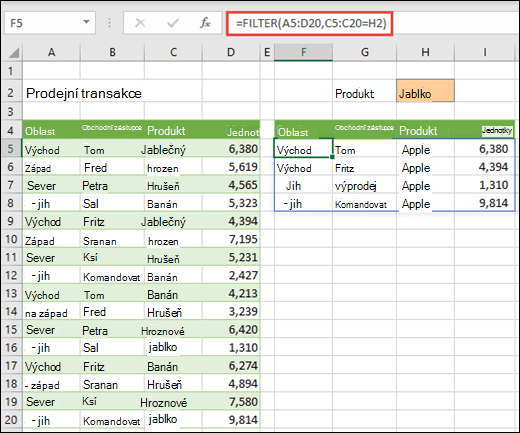
Task: Select row 20 header
Action: coord(11,420)
